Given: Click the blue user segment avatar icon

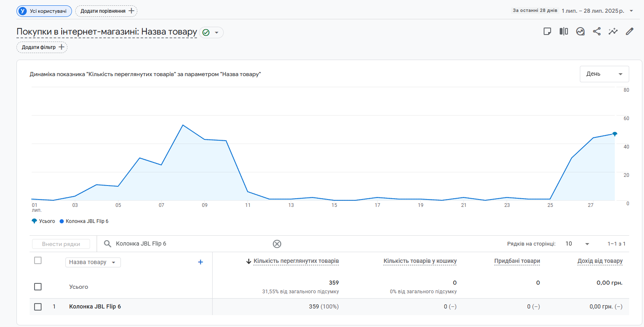Looking at the screenshot, I should 23,11.
